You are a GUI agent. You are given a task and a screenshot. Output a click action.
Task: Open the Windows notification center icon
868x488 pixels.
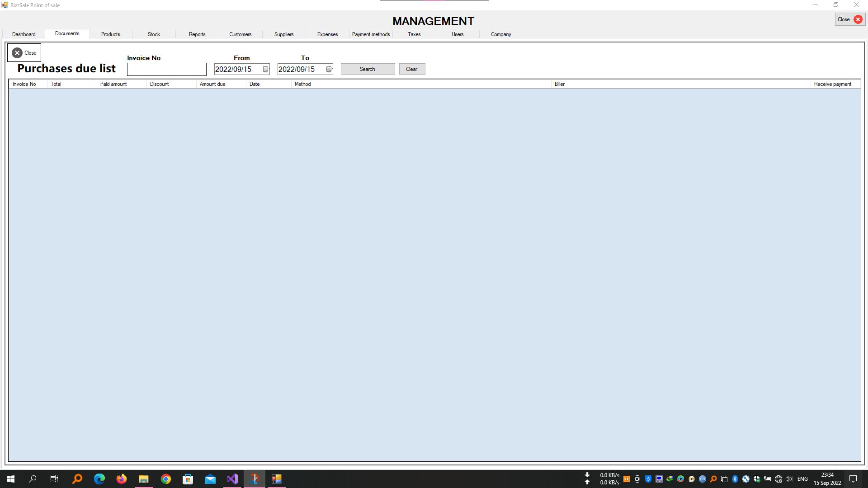point(853,479)
